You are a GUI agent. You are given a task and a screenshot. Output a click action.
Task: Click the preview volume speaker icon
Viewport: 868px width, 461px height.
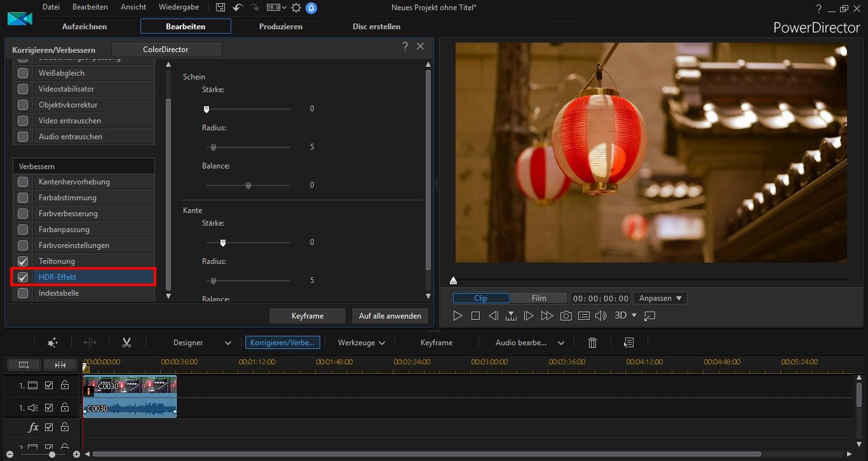[600, 315]
